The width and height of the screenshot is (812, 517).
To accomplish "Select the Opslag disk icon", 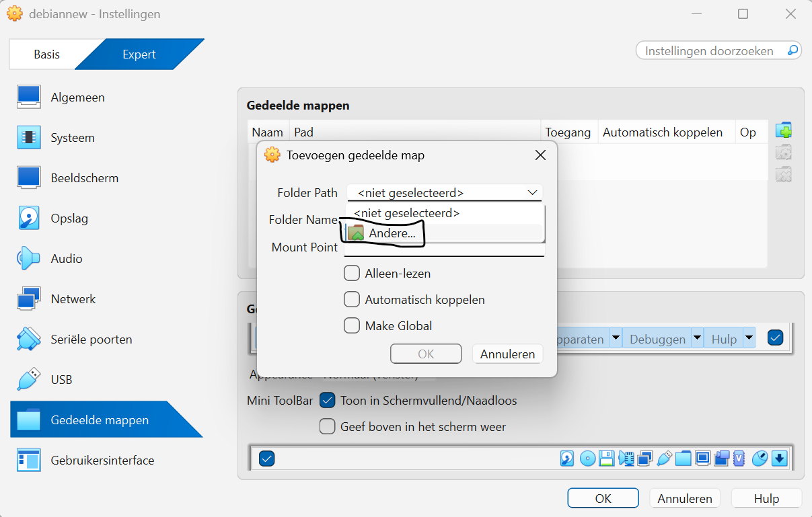I will click(29, 218).
